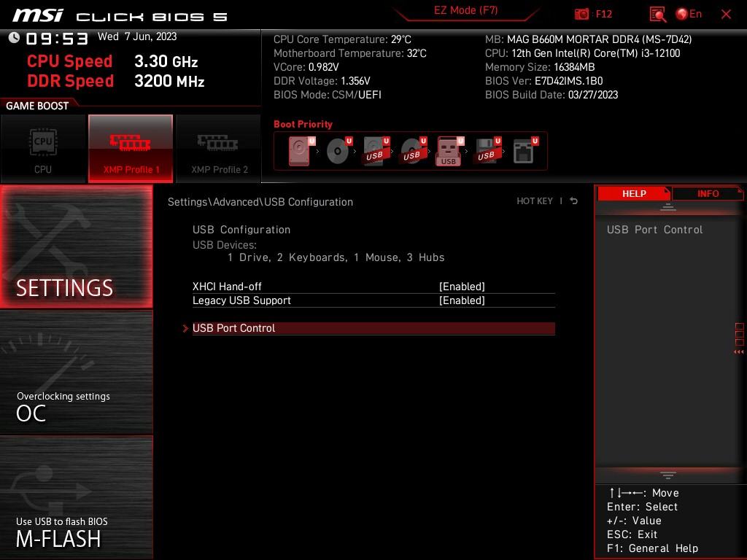Switch to the HELP tab
Image resolution: width=747 pixels, height=560 pixels.
(634, 194)
